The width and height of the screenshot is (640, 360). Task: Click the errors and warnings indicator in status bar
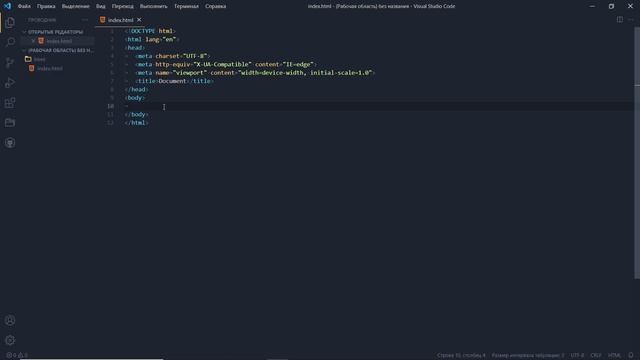click(17, 355)
